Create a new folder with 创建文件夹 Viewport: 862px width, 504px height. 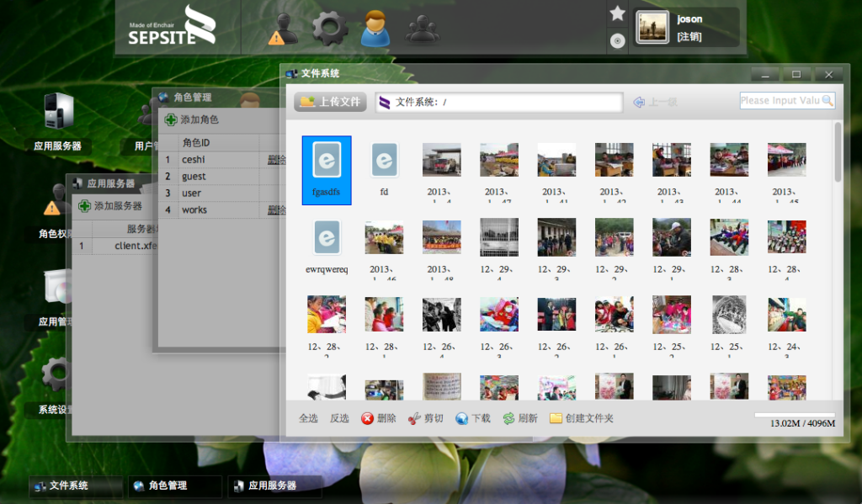click(x=581, y=418)
